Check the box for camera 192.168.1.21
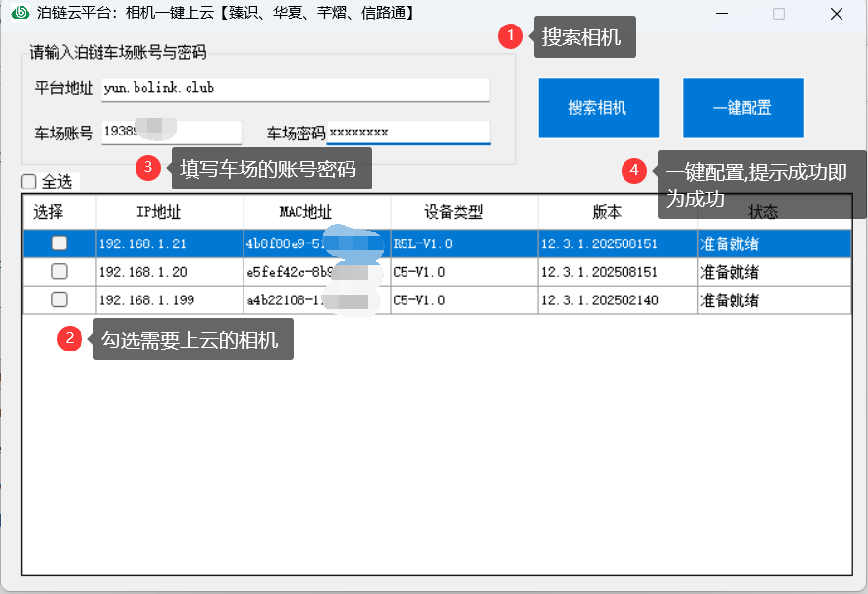 [59, 243]
